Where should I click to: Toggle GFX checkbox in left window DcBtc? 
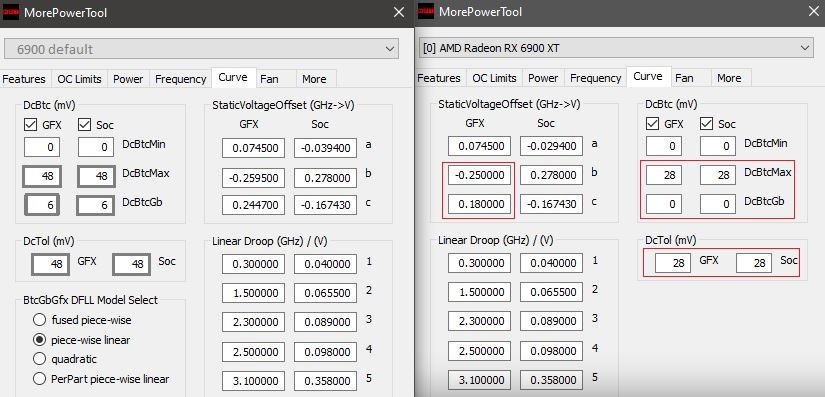pos(31,125)
